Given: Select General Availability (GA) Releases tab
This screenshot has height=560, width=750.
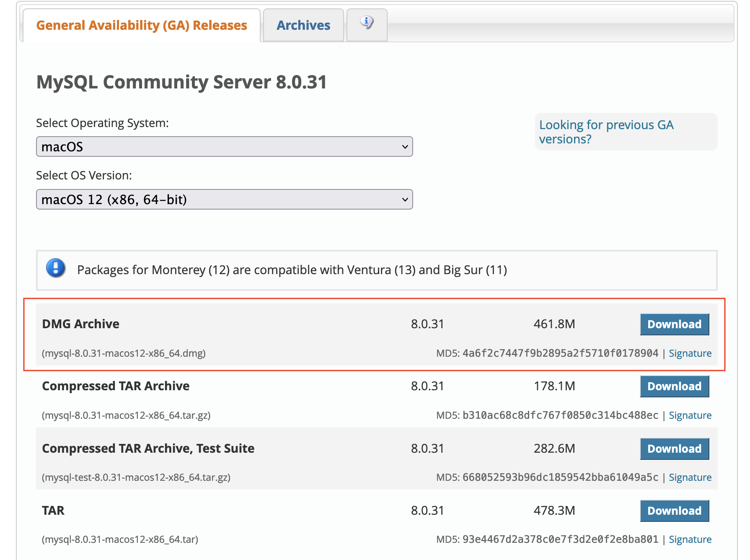Looking at the screenshot, I should (x=142, y=26).
